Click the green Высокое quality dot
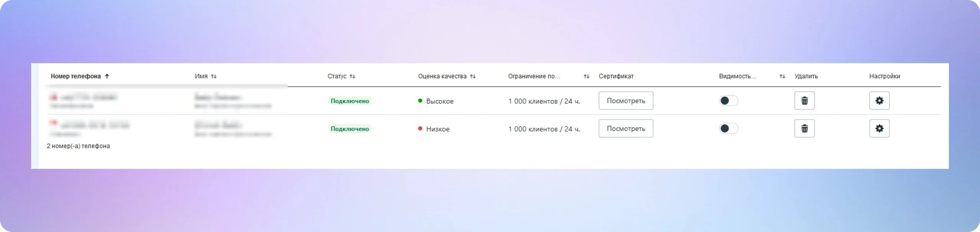The width and height of the screenshot is (980, 232). pos(420,101)
